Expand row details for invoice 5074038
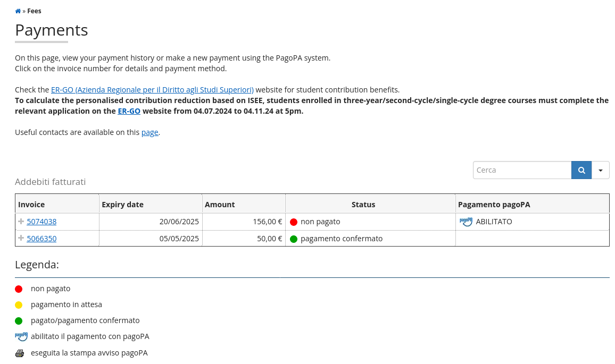 tap(21, 221)
